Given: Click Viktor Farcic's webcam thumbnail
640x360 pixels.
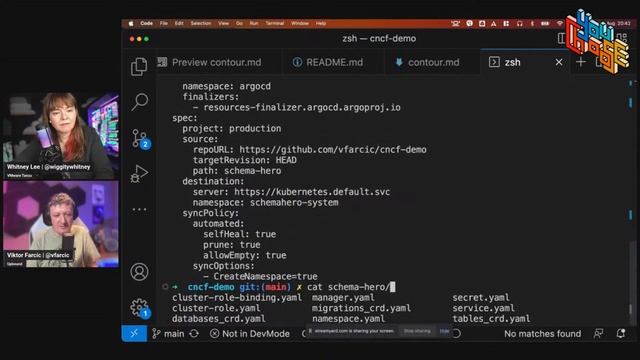Looking at the screenshot, I should pyautogui.click(x=61, y=224).
